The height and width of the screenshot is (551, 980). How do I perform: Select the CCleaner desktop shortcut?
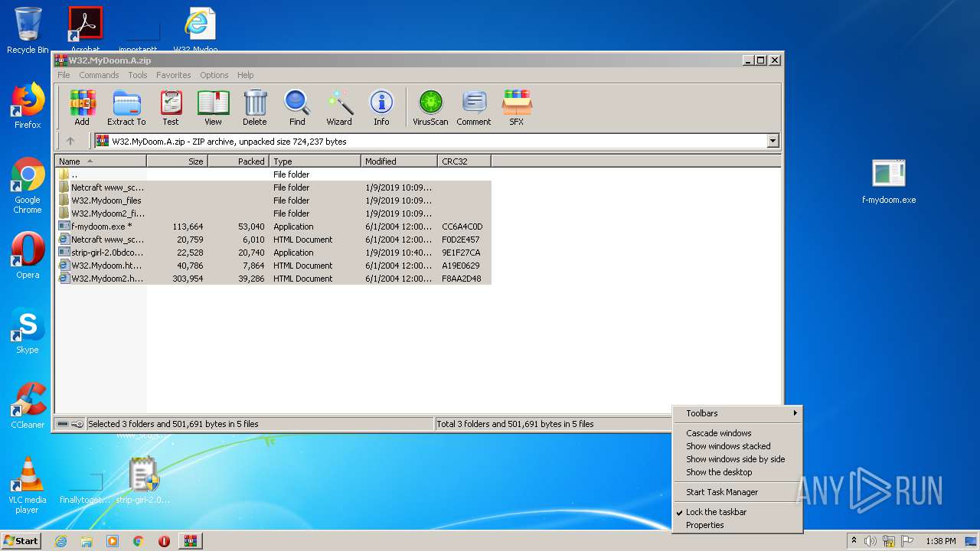click(28, 406)
